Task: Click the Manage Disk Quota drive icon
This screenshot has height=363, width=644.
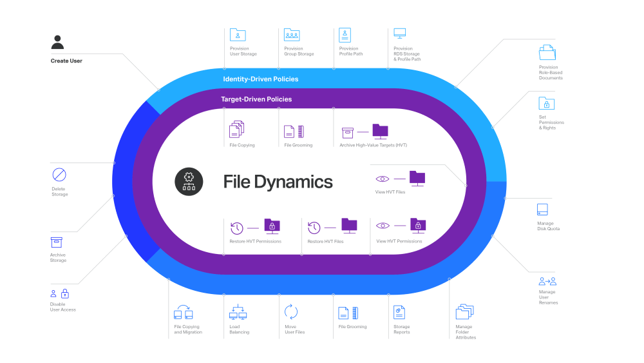Action: click(x=542, y=210)
